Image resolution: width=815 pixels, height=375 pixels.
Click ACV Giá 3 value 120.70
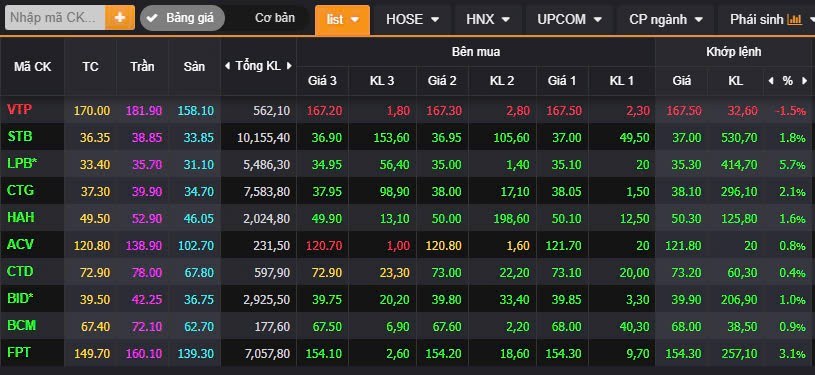[x=324, y=246]
